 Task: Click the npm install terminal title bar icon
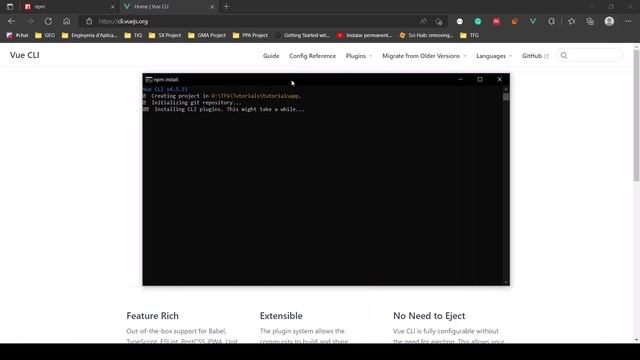149,80
